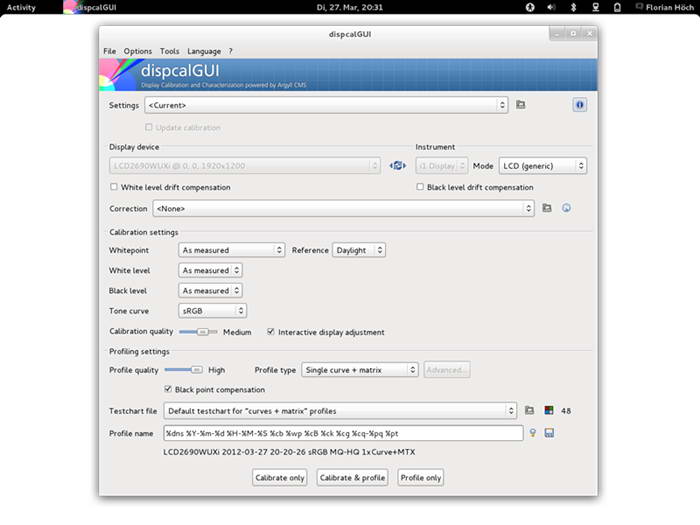Uncheck Black point compensation
The image size is (700, 525).
coord(168,389)
